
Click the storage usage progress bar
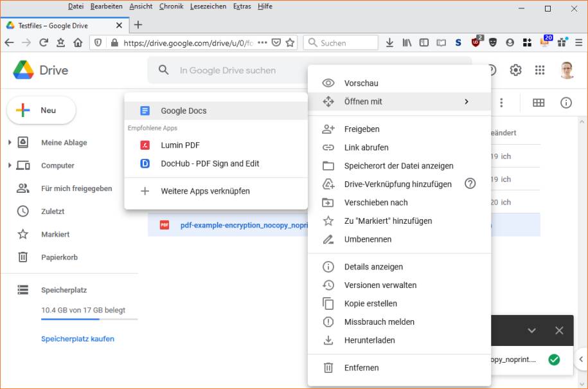click(x=89, y=320)
